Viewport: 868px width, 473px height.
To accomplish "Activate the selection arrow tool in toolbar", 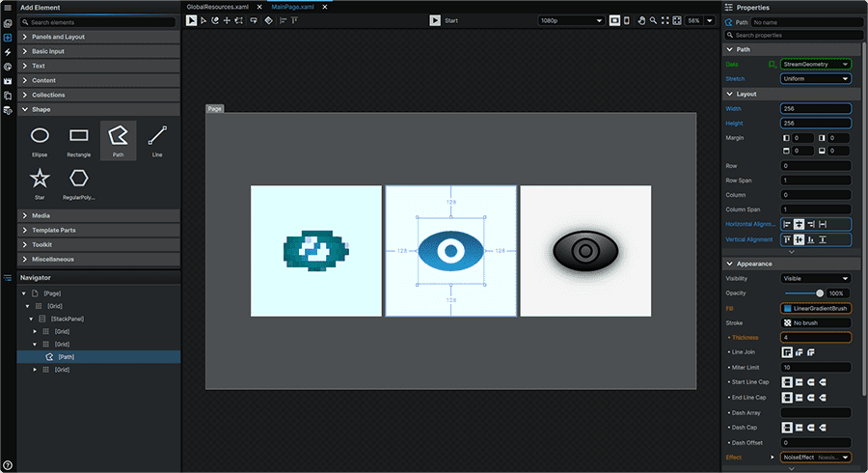I will [191, 20].
